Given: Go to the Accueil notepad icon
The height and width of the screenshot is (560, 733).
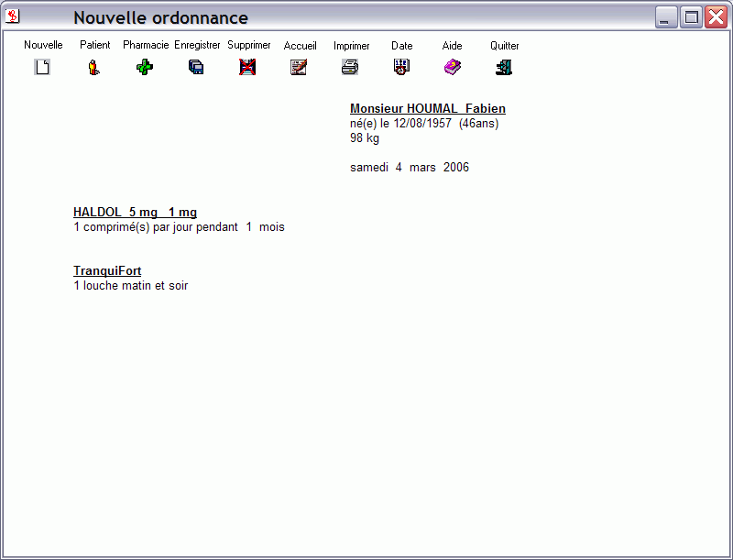Looking at the screenshot, I should tap(299, 67).
